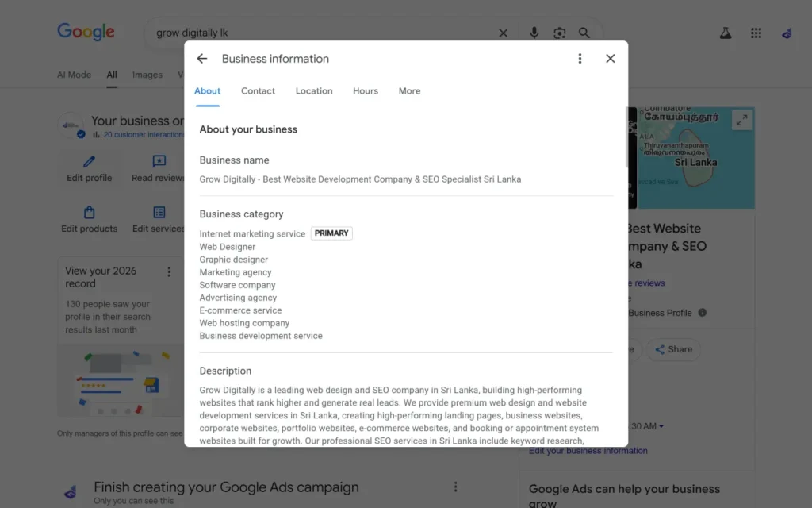Click the Google Ads campaign logo icon
This screenshot has height=508, width=812.
coord(71,492)
